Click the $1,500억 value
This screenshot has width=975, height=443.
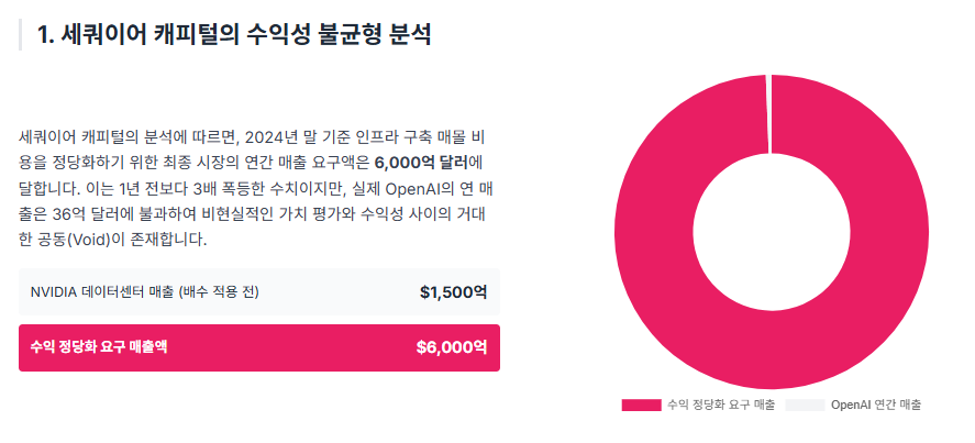(x=453, y=292)
